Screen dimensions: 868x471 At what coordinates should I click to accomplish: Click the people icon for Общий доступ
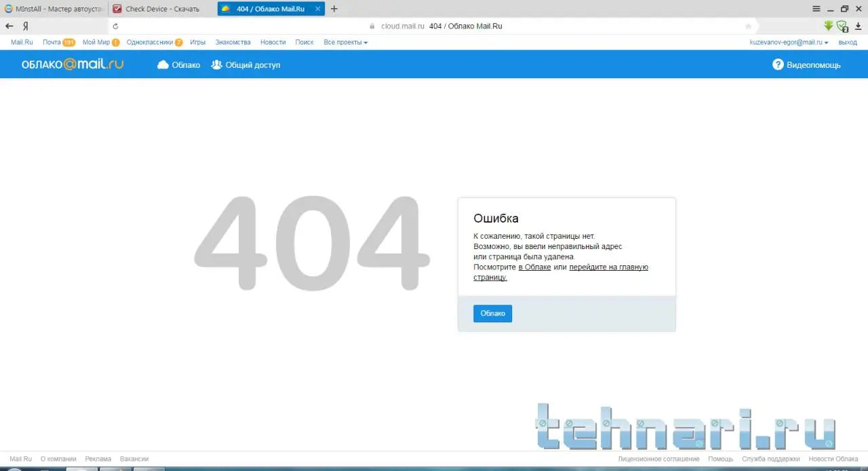click(x=216, y=65)
